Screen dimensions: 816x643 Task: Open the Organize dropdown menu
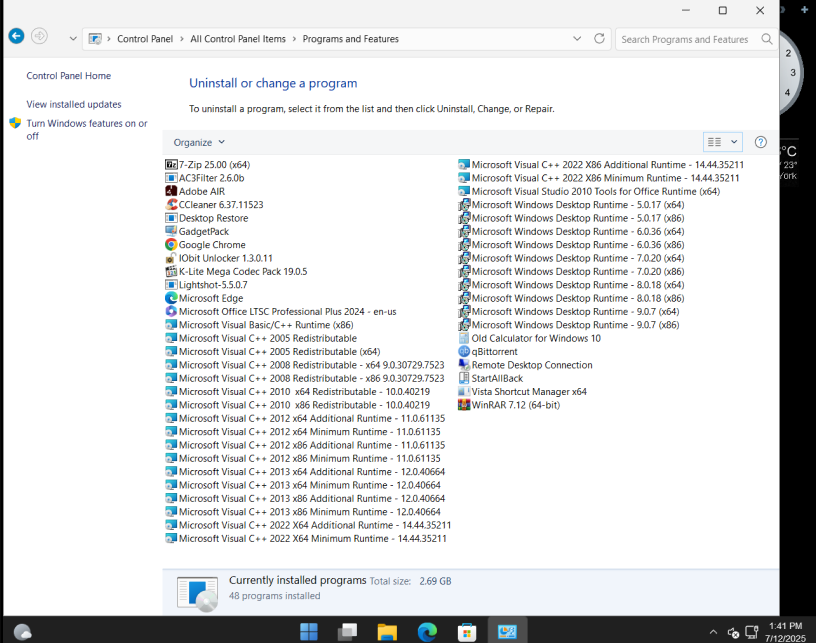(199, 142)
